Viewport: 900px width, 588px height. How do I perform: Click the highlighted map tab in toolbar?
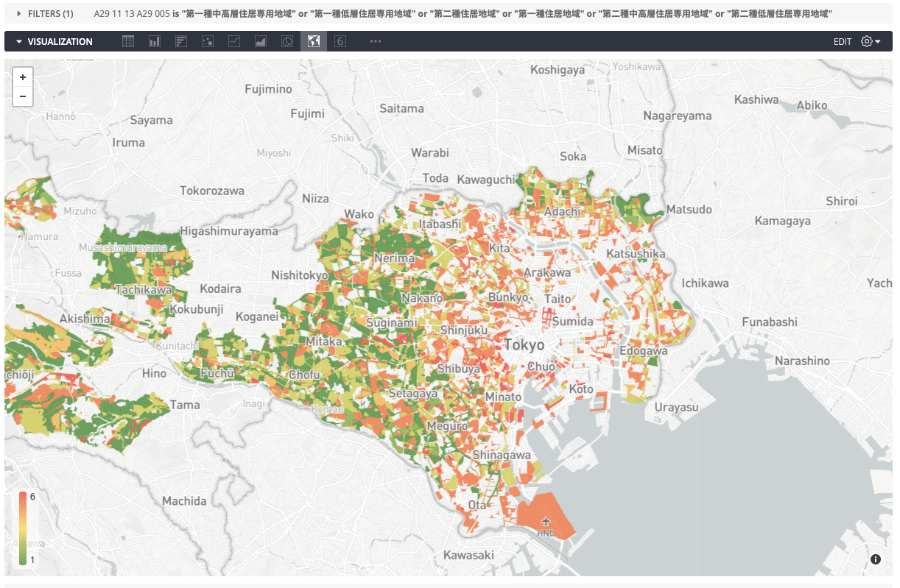click(x=313, y=41)
